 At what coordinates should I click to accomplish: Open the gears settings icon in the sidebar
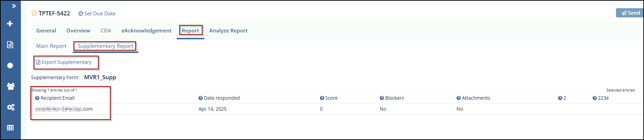tap(11, 107)
